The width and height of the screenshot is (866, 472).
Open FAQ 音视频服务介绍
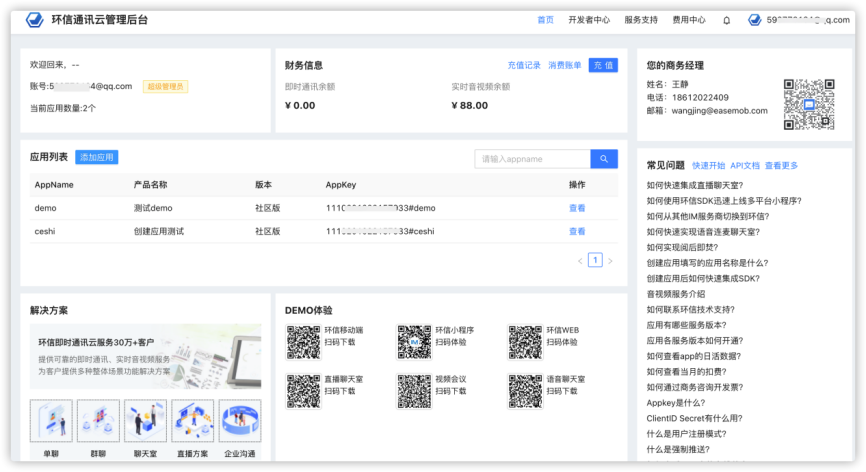coord(675,294)
